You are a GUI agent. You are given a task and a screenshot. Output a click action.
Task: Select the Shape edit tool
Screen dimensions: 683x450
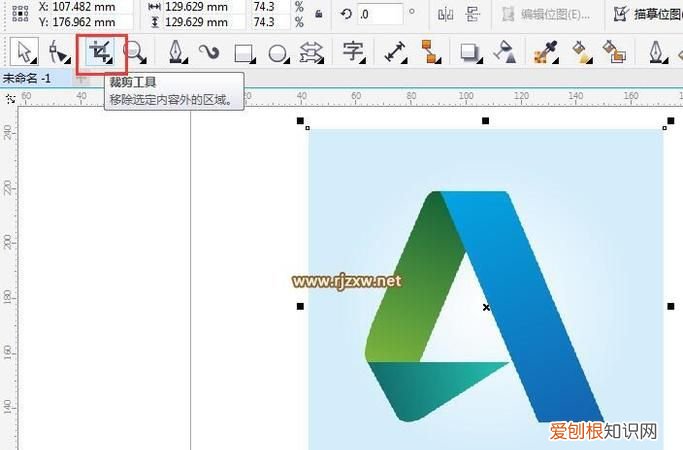point(57,52)
